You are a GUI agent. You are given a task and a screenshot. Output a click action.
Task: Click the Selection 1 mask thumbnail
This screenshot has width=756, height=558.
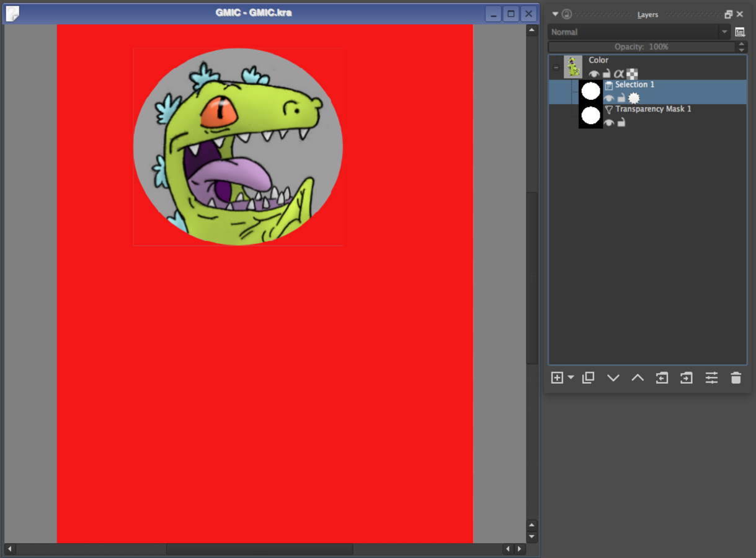point(591,92)
